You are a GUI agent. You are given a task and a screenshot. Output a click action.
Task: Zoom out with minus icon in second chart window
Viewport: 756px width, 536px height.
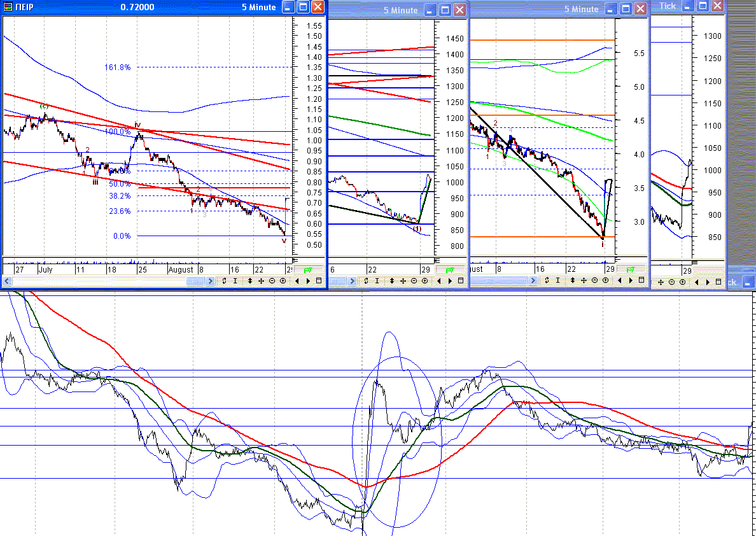pos(414,281)
